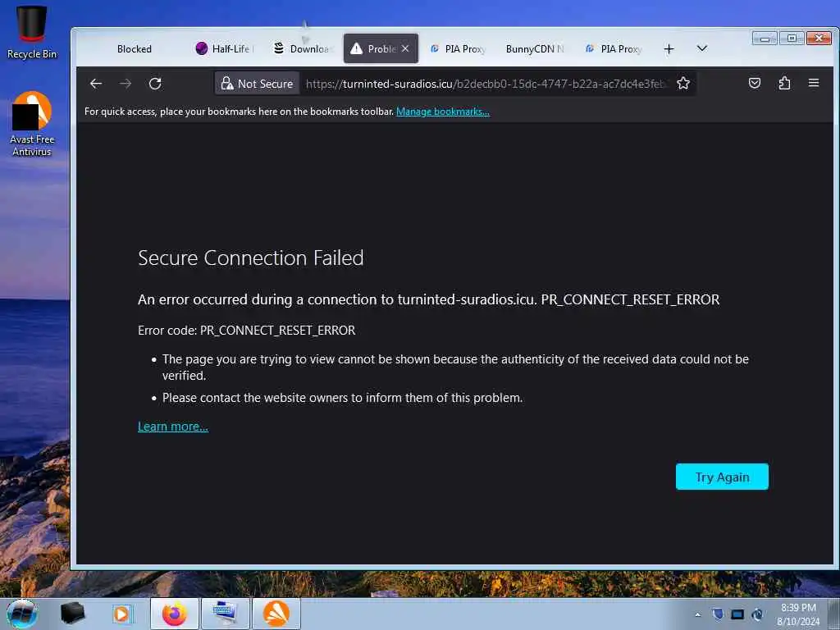Click the Manage bookmarks link
This screenshot has width=840, height=630.
coord(442,112)
